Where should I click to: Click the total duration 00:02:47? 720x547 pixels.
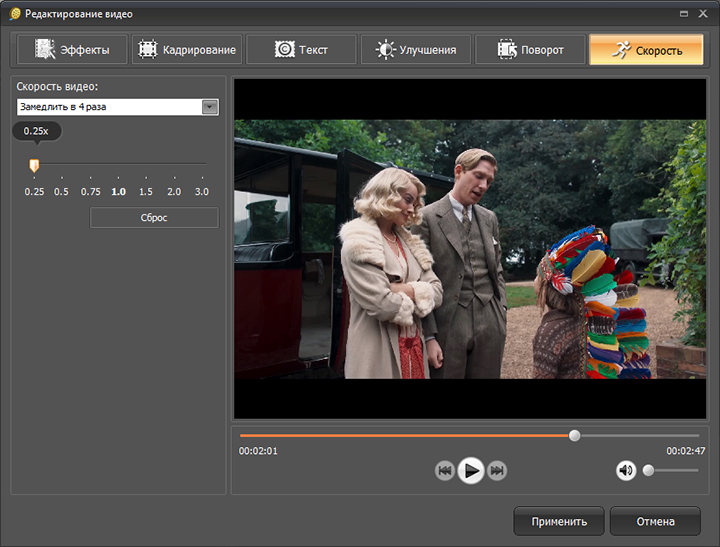click(x=686, y=451)
